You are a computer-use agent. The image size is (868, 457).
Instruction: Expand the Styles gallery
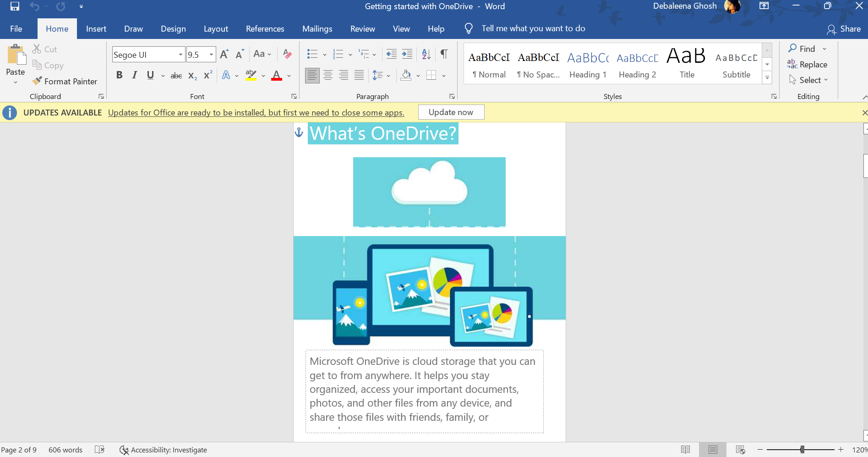pos(767,78)
